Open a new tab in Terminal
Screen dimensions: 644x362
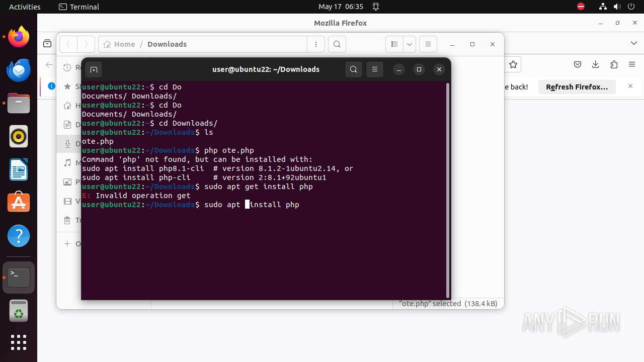coord(94,69)
